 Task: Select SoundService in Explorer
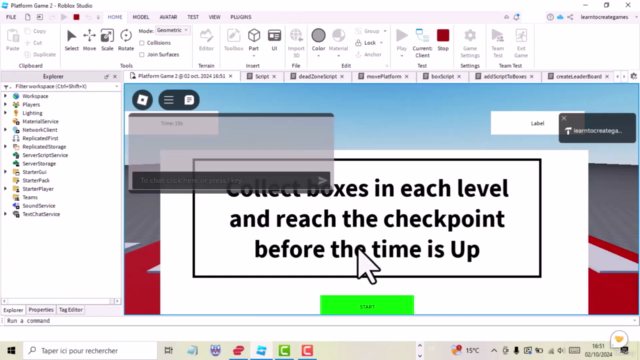[38, 206]
